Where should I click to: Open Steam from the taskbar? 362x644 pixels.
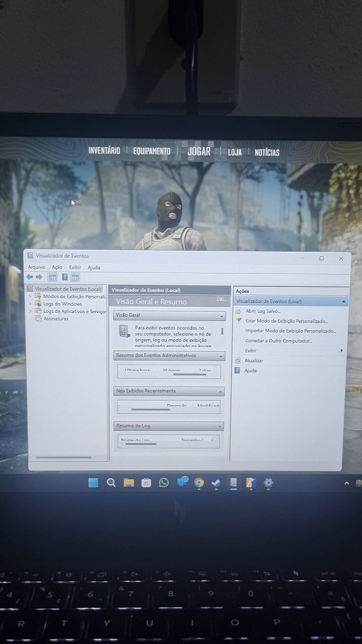216,483
